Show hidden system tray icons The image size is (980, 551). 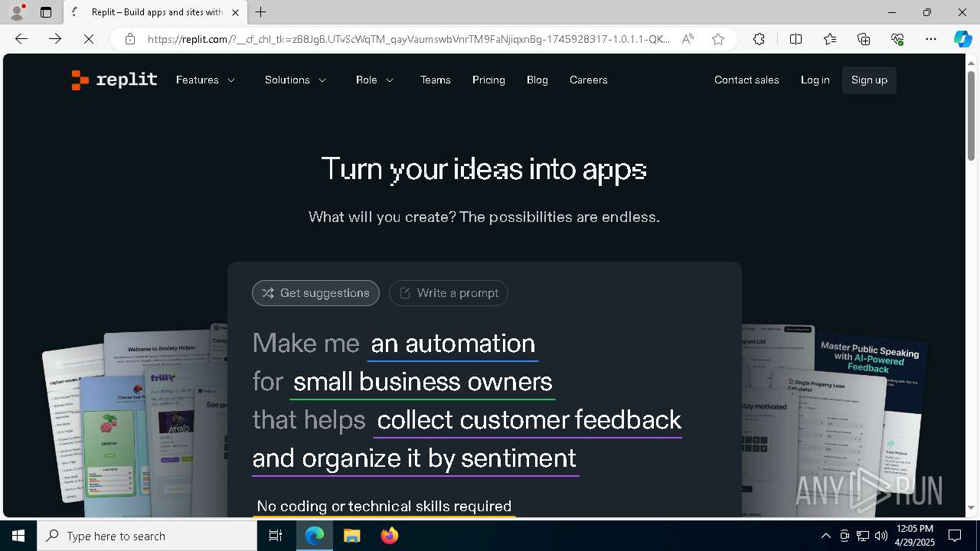point(825,536)
